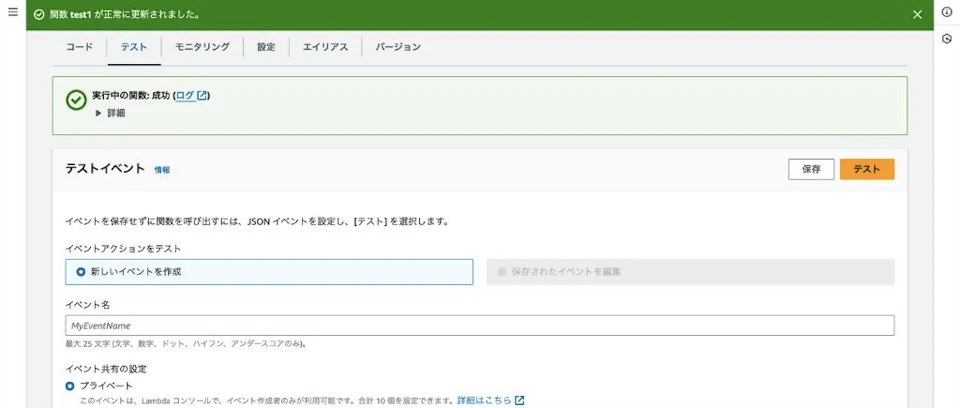This screenshot has height=408, width=960.
Task: Open the ログ link
Action: click(x=186, y=96)
